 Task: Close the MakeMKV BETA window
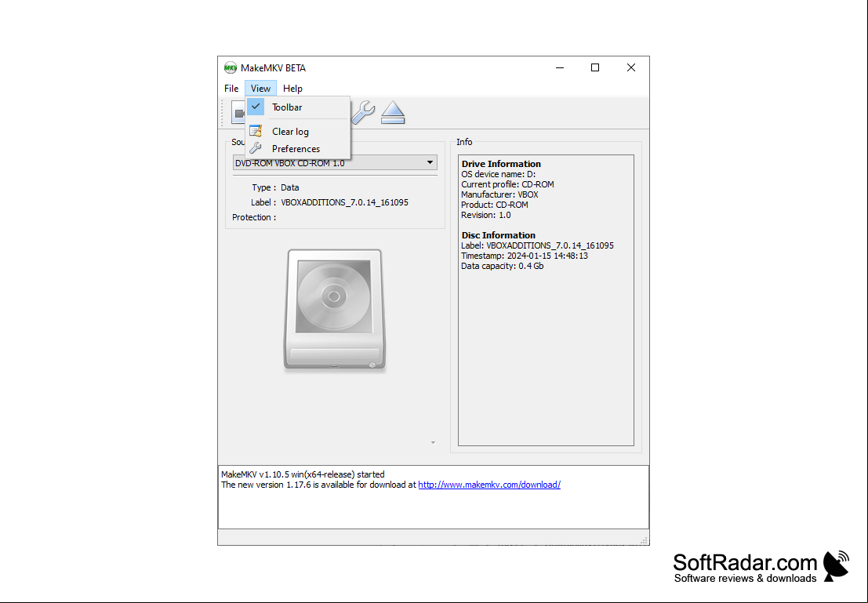point(631,67)
